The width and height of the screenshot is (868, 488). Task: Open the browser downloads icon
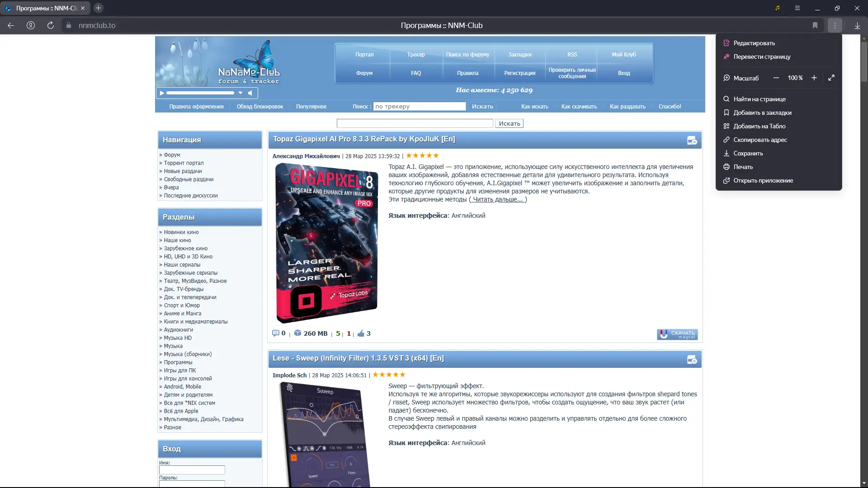click(857, 26)
